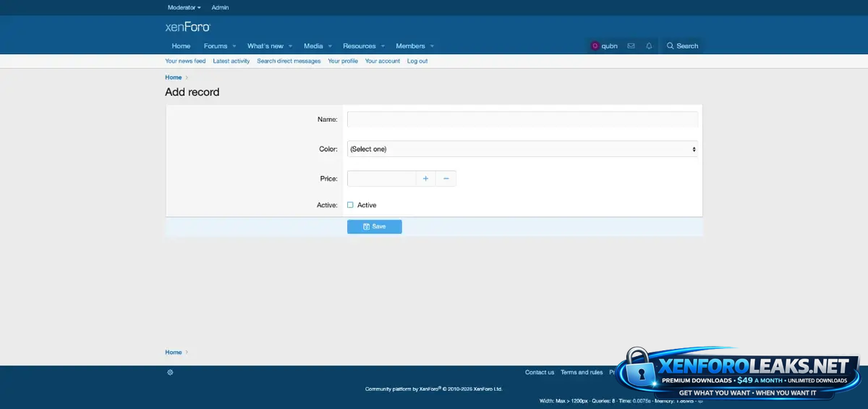Open the Admin link in the top bar

tap(220, 7)
